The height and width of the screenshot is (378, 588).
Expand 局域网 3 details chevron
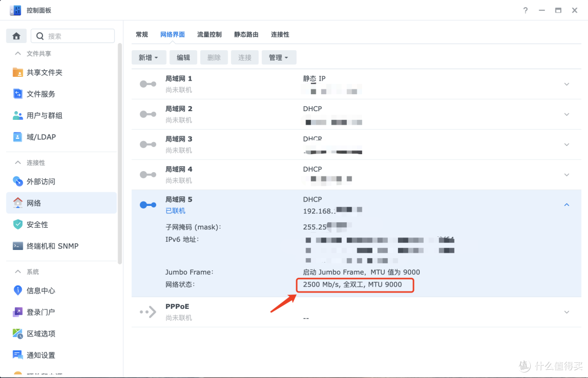pyautogui.click(x=567, y=145)
